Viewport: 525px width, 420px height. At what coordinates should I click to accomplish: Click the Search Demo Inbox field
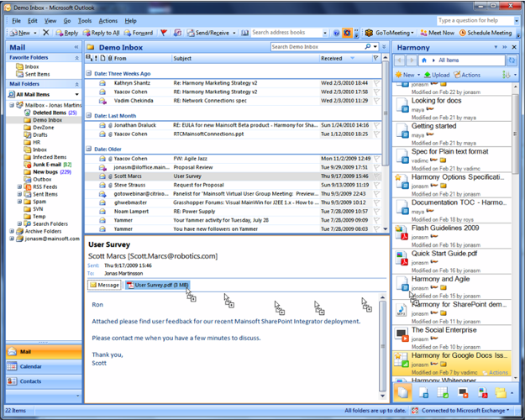317,47
